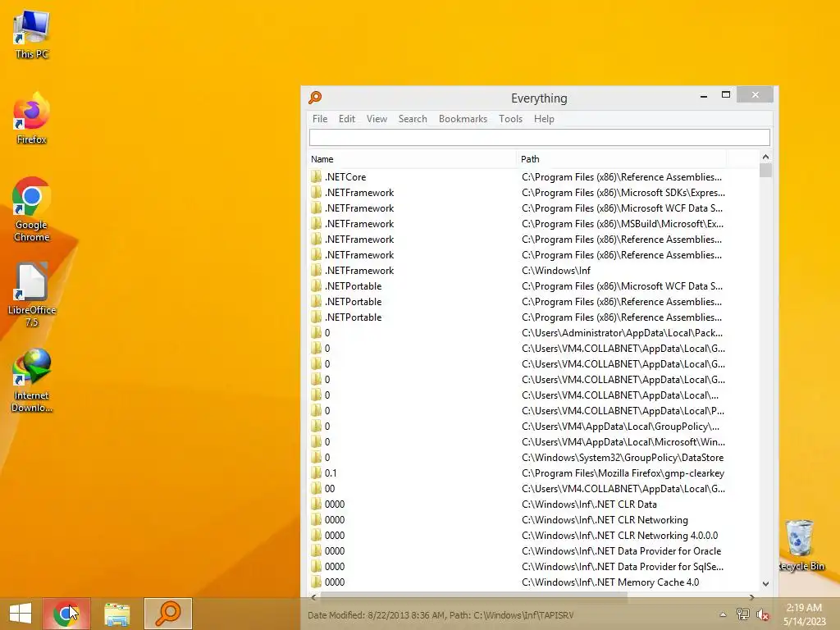Select the LibreOffice 7.5 desktop icon
840x630 pixels.
pyautogui.click(x=32, y=294)
